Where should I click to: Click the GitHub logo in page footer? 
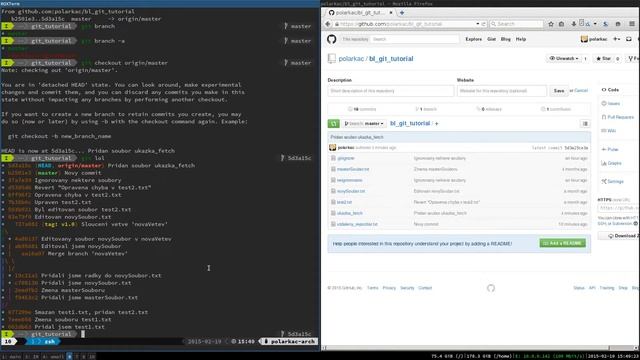(x=491, y=288)
